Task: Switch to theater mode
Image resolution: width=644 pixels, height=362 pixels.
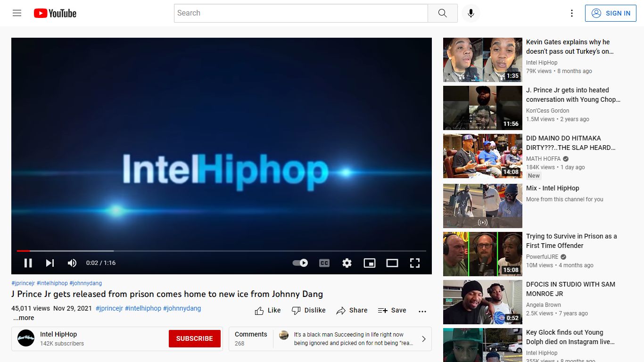Action: (x=392, y=263)
